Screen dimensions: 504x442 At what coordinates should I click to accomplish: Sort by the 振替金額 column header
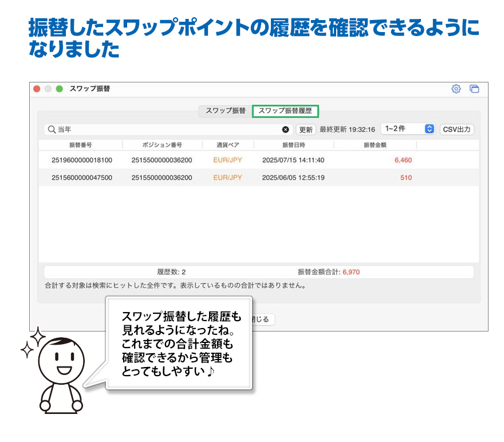[375, 145]
